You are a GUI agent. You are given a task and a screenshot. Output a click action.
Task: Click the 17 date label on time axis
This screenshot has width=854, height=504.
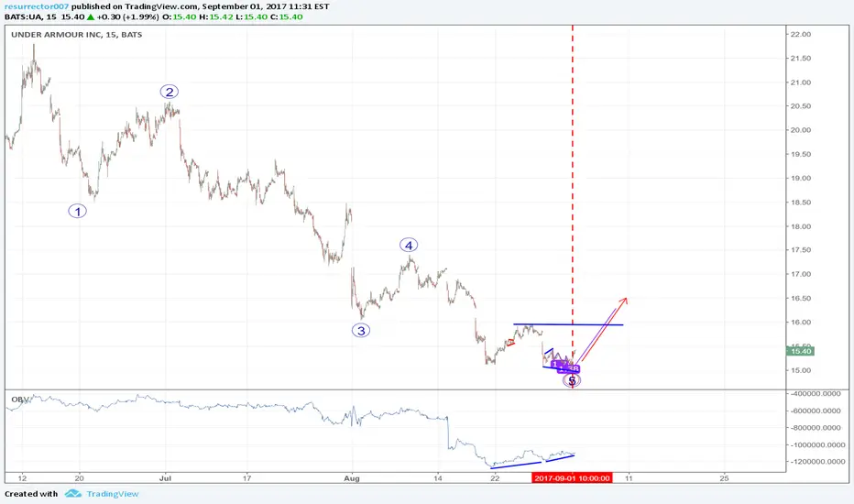(246, 478)
